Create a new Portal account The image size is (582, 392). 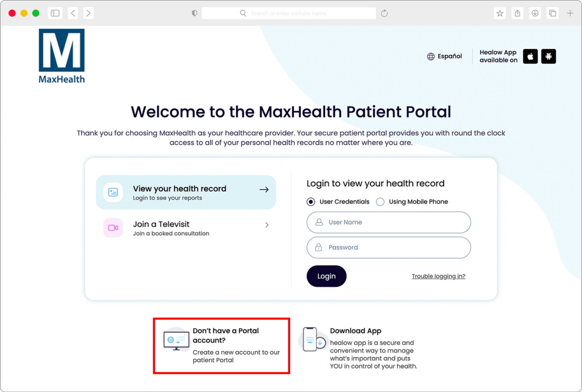(x=221, y=346)
